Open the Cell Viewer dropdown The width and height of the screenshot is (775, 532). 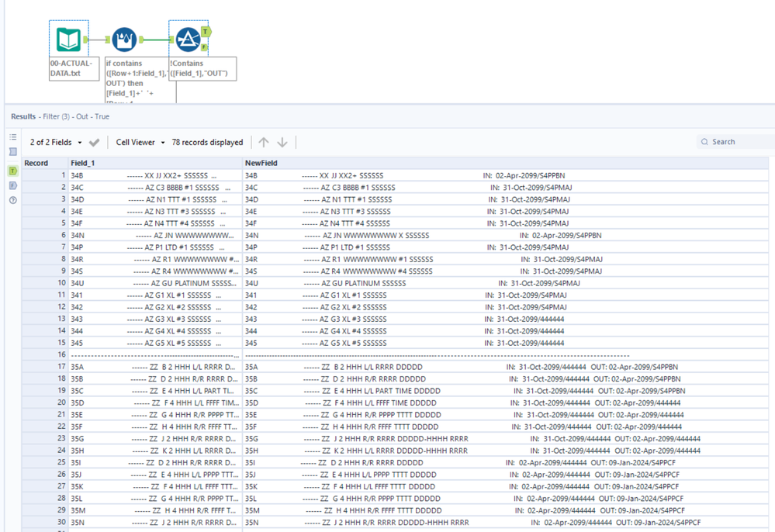140,142
